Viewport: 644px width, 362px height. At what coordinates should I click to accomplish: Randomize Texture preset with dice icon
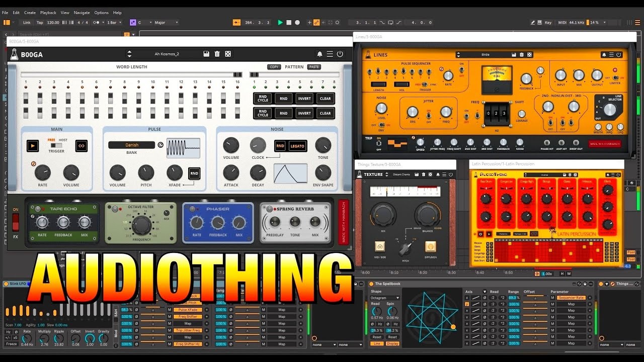(431, 174)
